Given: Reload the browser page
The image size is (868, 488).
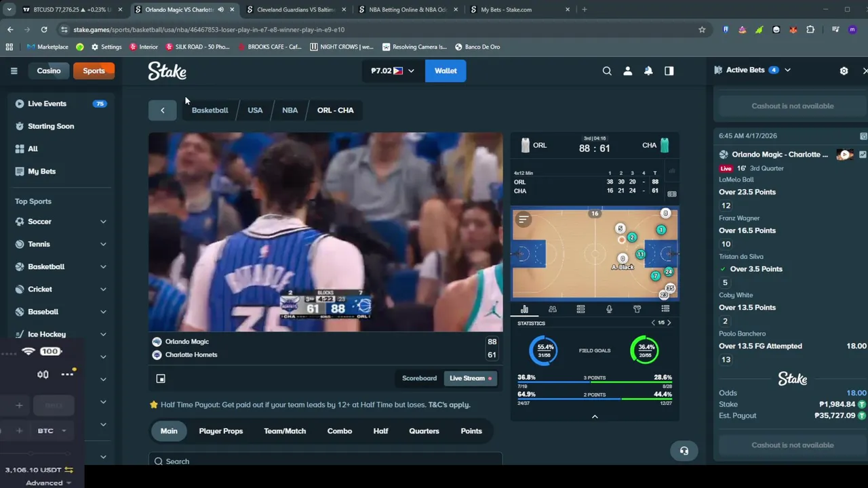Looking at the screenshot, I should tap(44, 29).
